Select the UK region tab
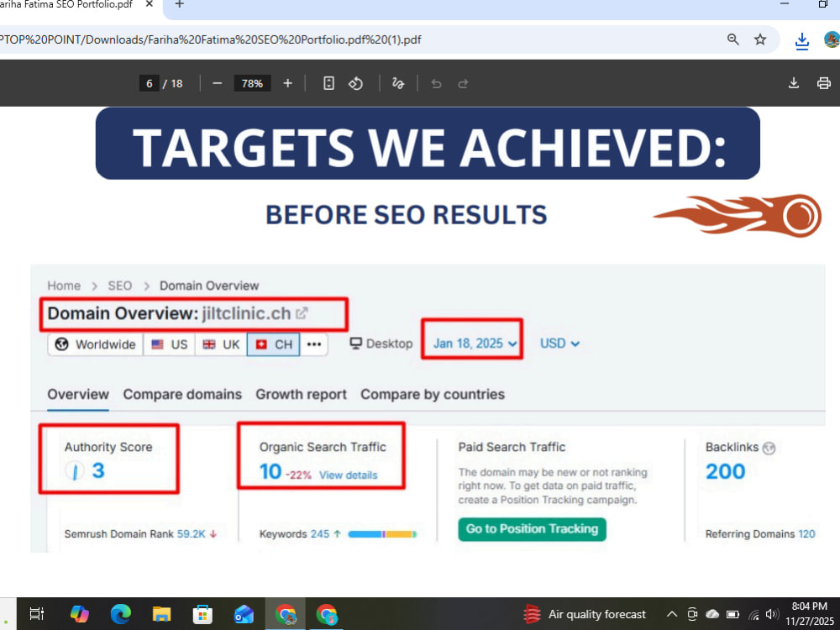This screenshot has height=630, width=840. click(x=221, y=344)
